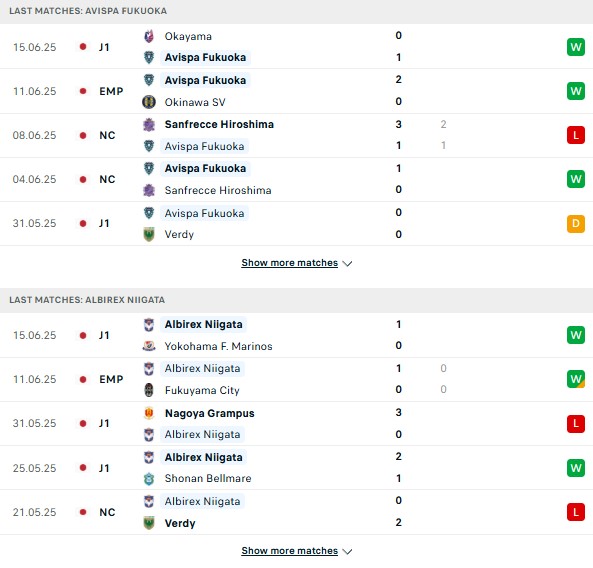Click the Sanfrecce Hiroshima crest in 08.06.25 match
The height and width of the screenshot is (568, 593).
149,124
